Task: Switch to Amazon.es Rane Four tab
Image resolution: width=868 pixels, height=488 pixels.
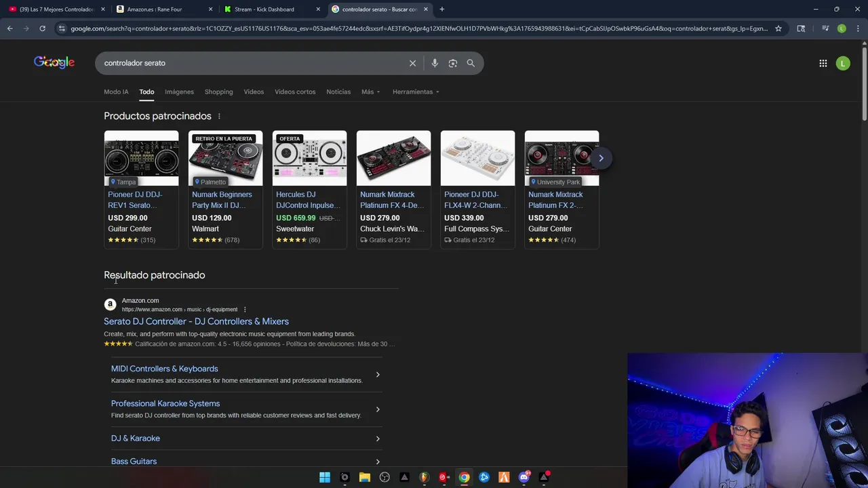Action: click(x=163, y=9)
